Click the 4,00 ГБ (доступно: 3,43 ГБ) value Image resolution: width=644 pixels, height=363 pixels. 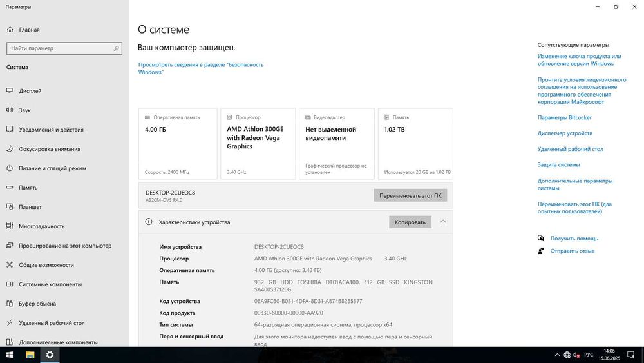(287, 270)
